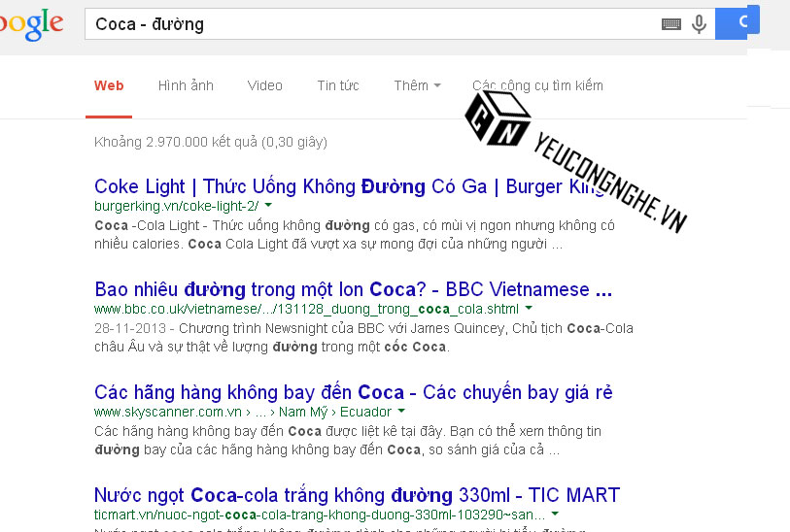
Task: Switch to the Video tab
Action: coord(265,85)
